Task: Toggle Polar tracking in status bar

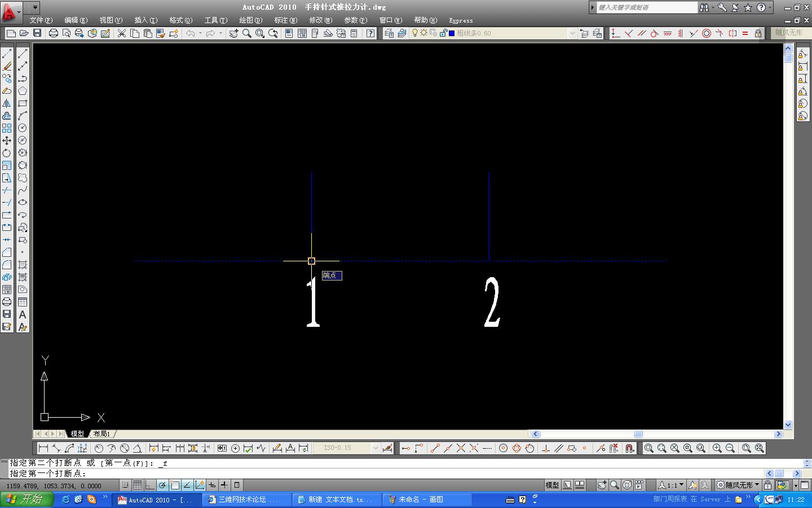Action: point(162,485)
